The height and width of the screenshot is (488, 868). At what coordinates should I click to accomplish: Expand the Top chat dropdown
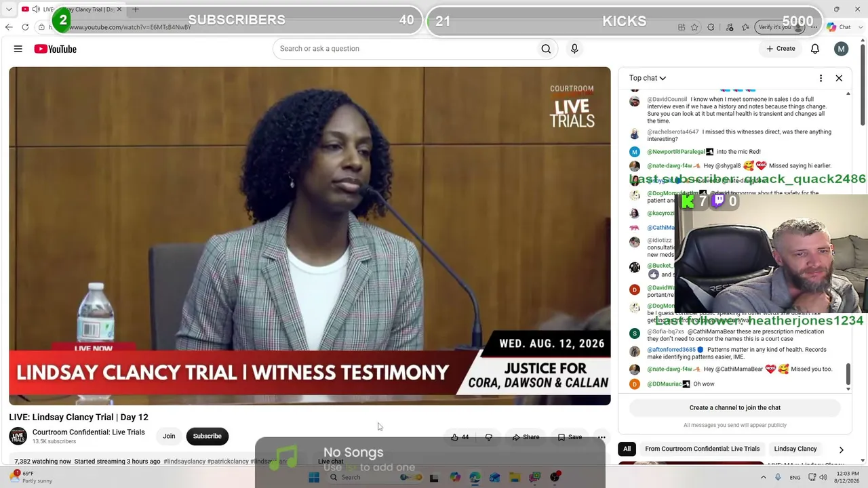coord(648,78)
